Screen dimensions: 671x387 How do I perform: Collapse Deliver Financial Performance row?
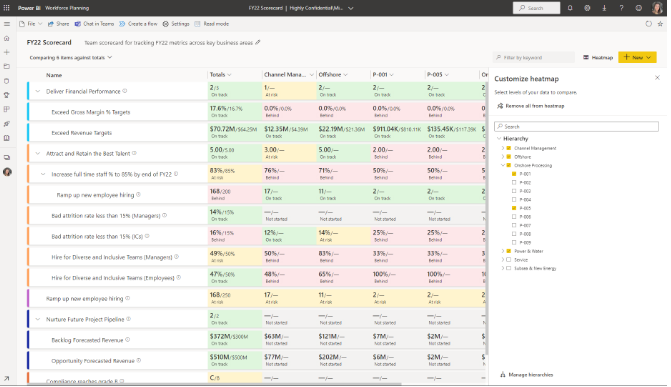pyautogui.click(x=38, y=91)
